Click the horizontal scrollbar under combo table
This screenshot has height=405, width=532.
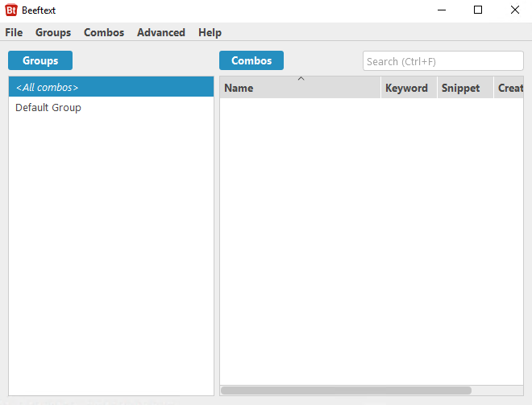pos(347,391)
